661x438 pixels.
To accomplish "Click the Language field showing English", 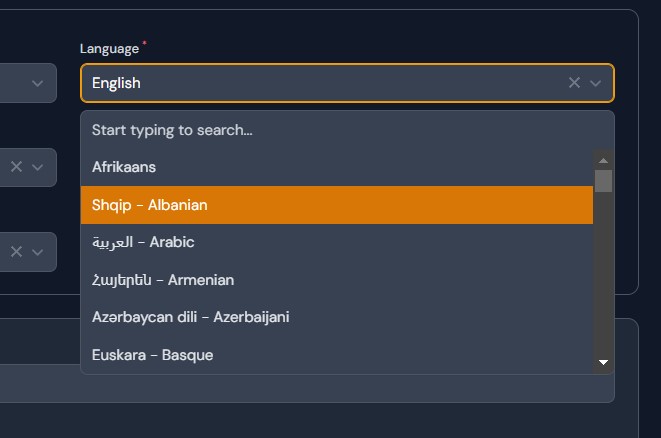I will coord(320,83).
